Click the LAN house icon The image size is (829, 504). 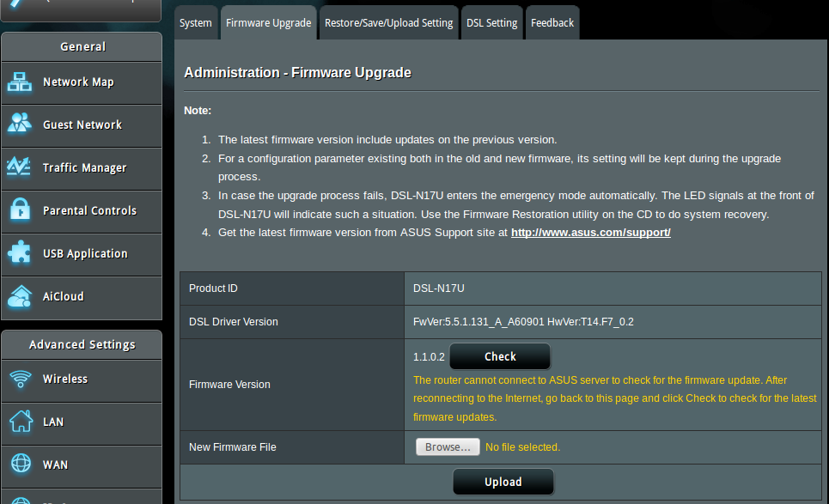point(21,421)
